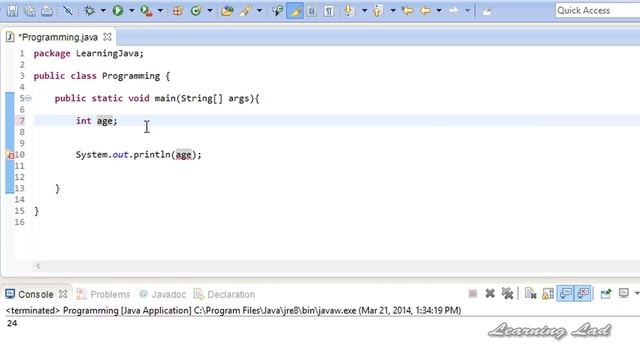Toggle Show Console on Standard Out
Image resolution: width=640 pixels, height=360 pixels.
point(566,293)
